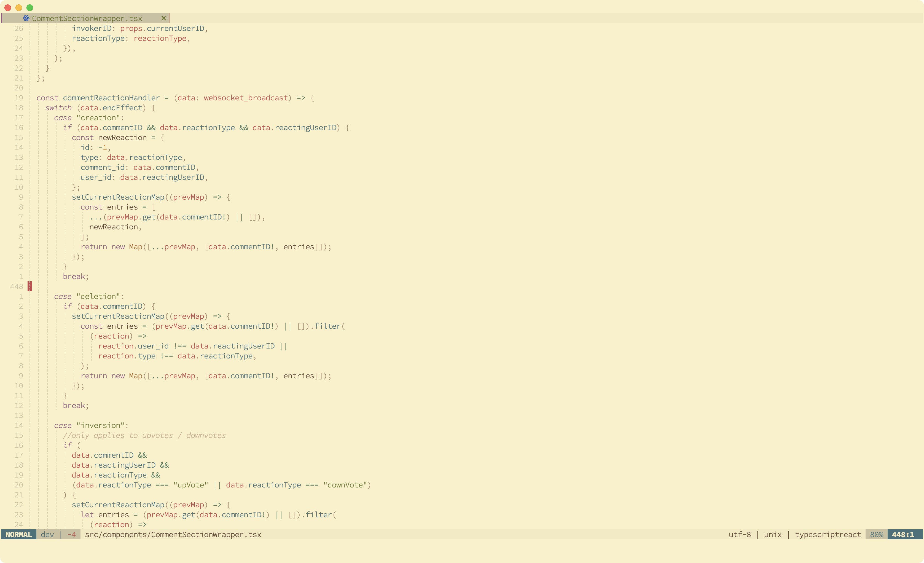Viewport: 924px width, 563px height.
Task: Click the red cursor block on line 448
Action: coord(29,286)
